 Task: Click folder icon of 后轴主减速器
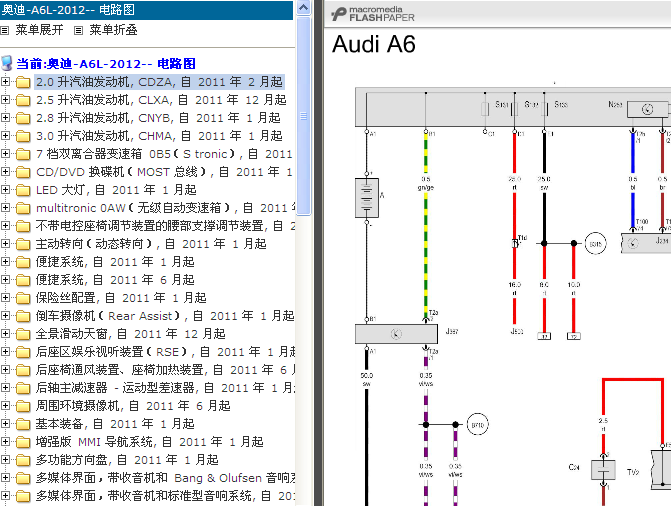(x=23, y=387)
